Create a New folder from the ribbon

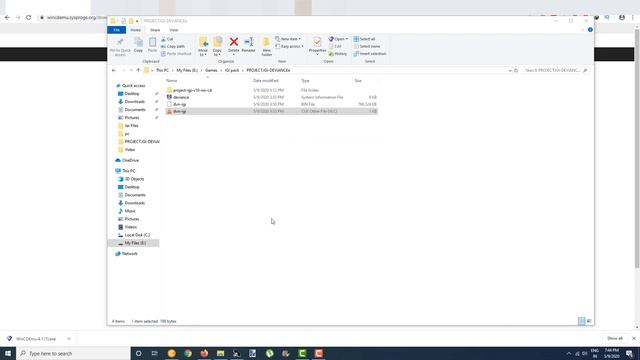(x=267, y=47)
